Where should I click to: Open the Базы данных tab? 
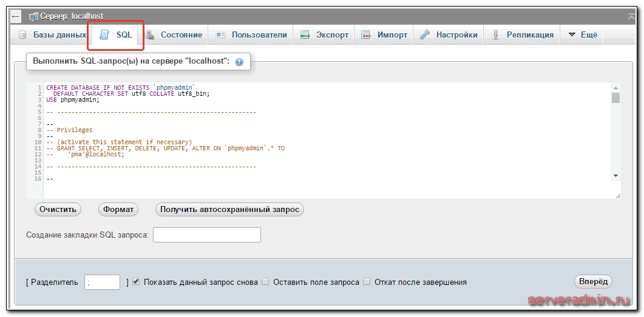(x=53, y=35)
